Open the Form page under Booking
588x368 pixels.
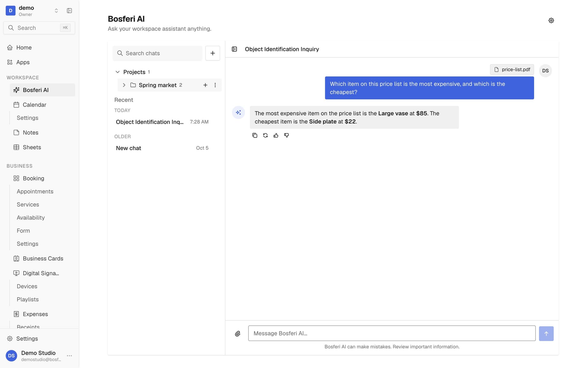click(x=23, y=231)
